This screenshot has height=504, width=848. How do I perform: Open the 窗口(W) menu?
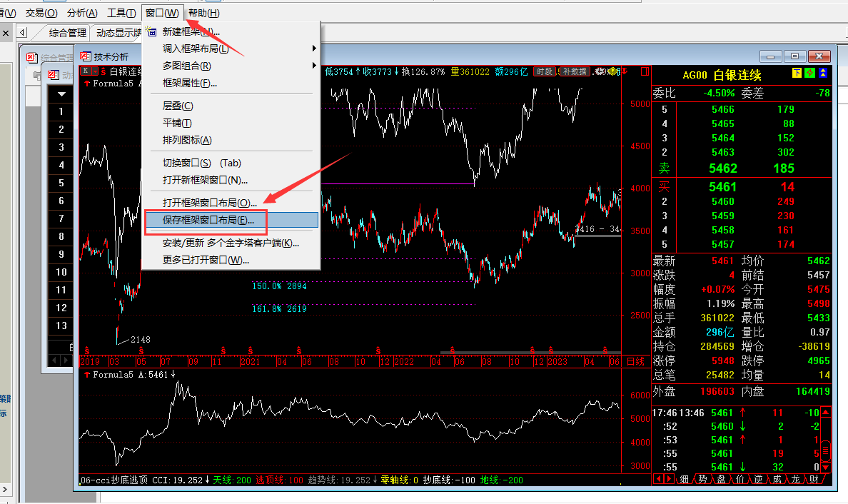[162, 13]
